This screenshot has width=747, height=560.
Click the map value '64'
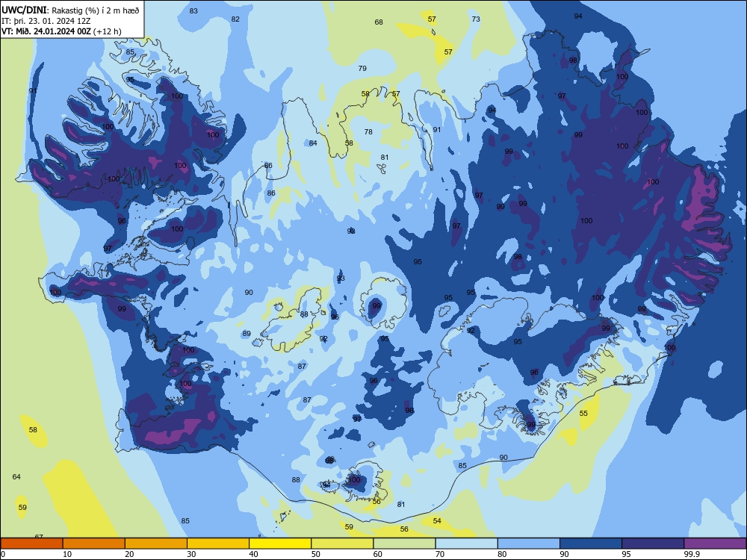point(16,476)
